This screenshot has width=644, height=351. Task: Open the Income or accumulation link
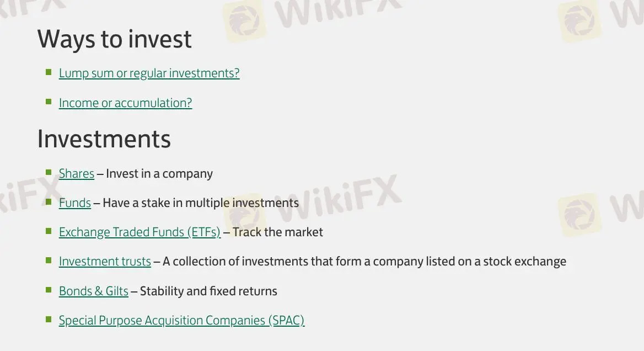point(125,103)
